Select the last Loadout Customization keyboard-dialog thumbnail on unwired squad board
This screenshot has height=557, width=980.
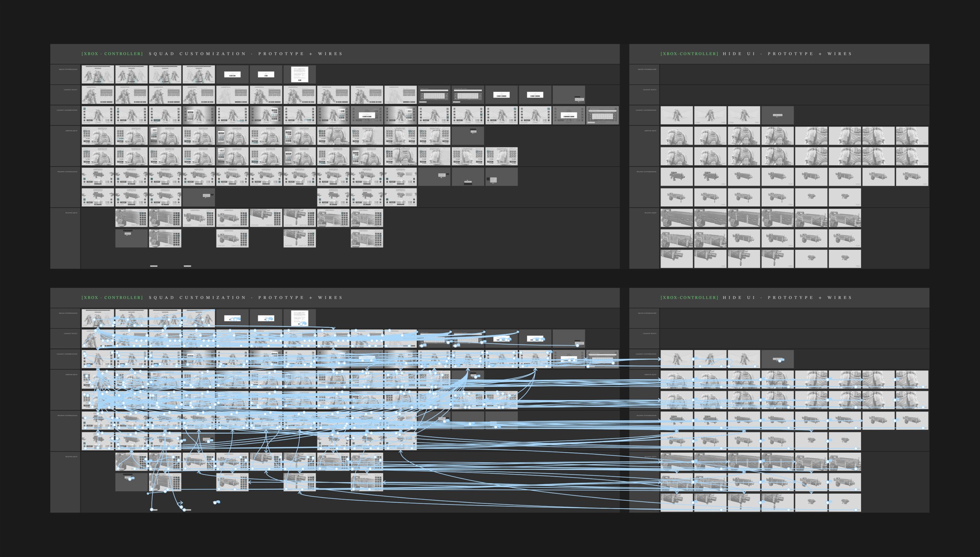pyautogui.click(x=602, y=115)
